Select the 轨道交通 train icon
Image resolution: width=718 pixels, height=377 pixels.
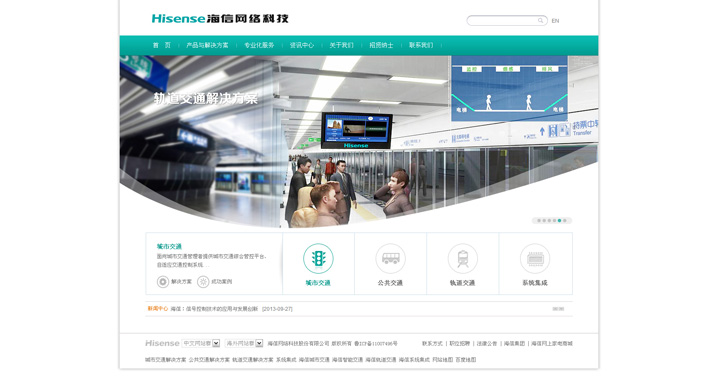(462, 258)
